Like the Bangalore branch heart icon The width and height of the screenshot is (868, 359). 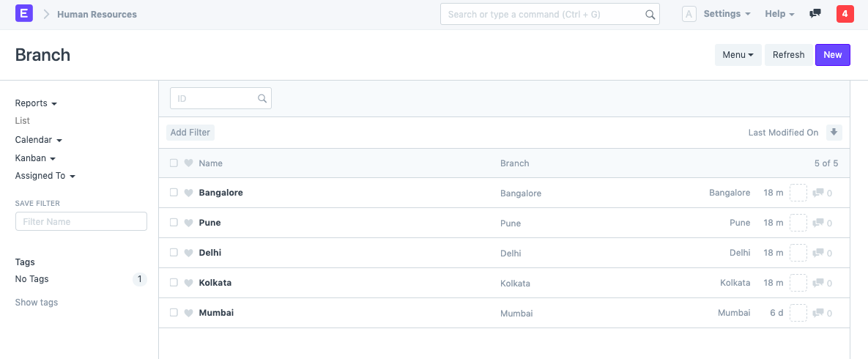point(188,193)
